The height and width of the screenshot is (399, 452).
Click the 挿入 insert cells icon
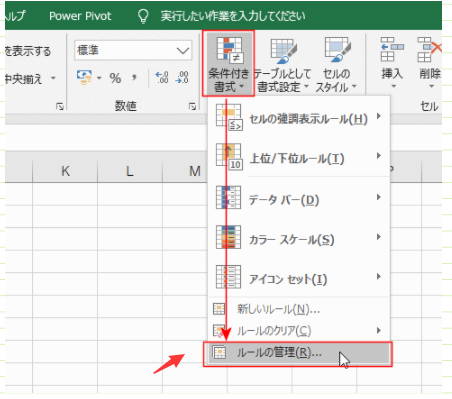point(391,49)
